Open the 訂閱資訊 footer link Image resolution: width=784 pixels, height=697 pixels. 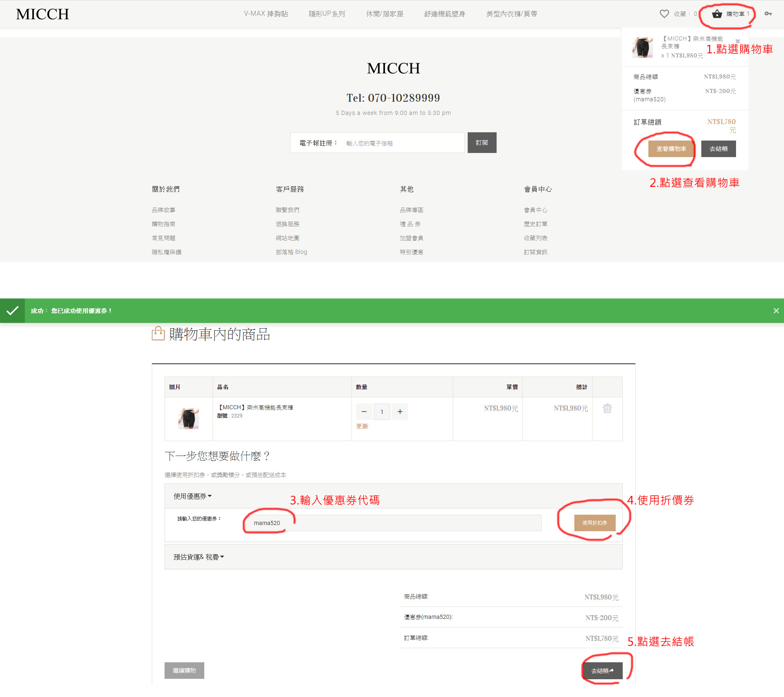pos(535,252)
